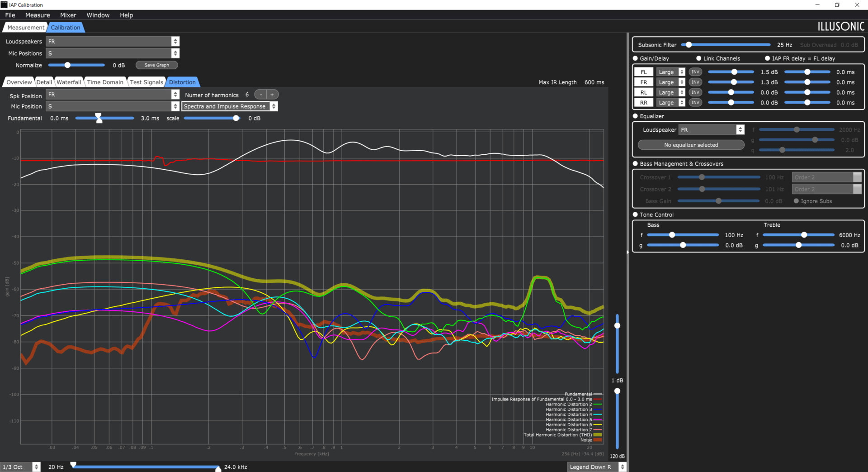Viewport: 868px width, 472px height.
Task: Open the Spectra and Impulse Response dropdown
Action: 230,106
